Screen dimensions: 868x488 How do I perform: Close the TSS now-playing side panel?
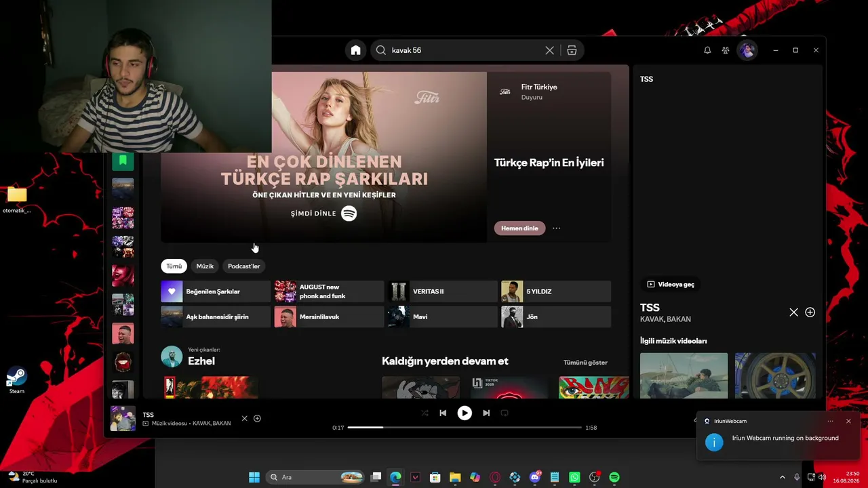pyautogui.click(x=794, y=312)
